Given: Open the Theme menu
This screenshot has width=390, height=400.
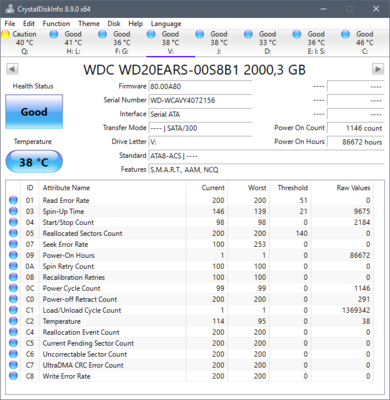Looking at the screenshot, I should point(89,24).
